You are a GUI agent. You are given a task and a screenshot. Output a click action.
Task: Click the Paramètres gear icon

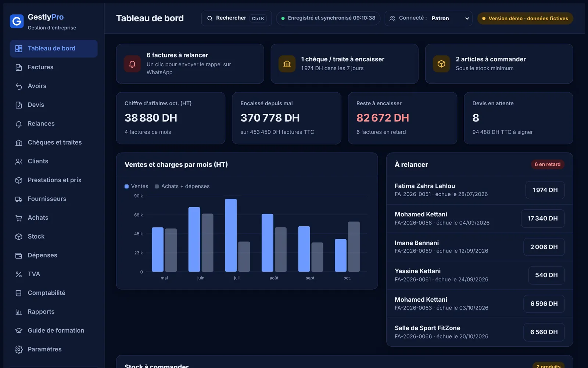[19, 350]
